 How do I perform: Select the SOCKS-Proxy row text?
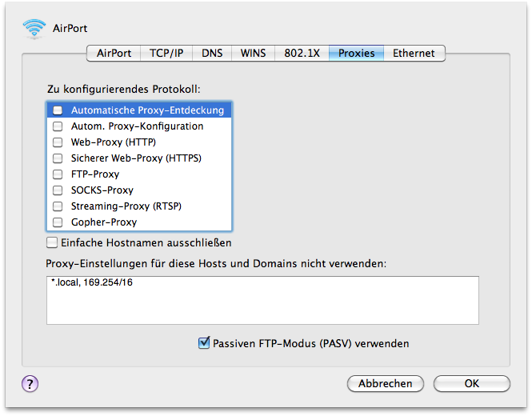pyautogui.click(x=102, y=190)
